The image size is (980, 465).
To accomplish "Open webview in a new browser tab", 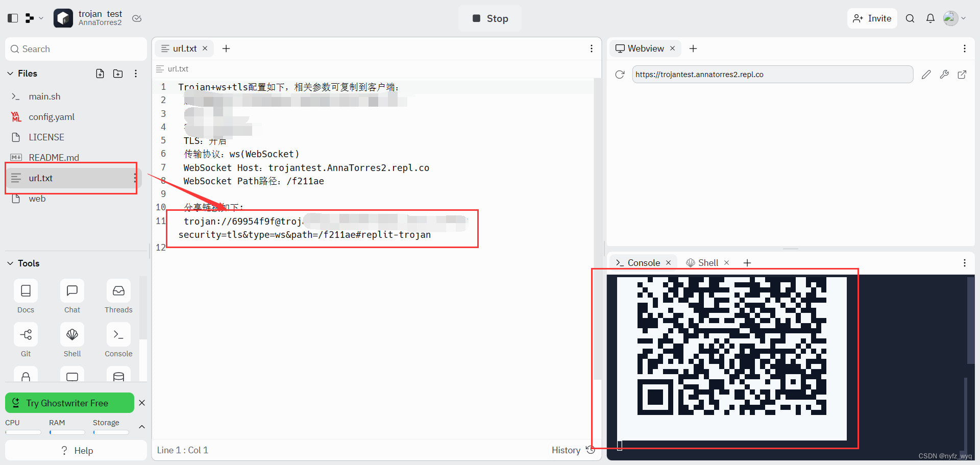I will [x=962, y=75].
